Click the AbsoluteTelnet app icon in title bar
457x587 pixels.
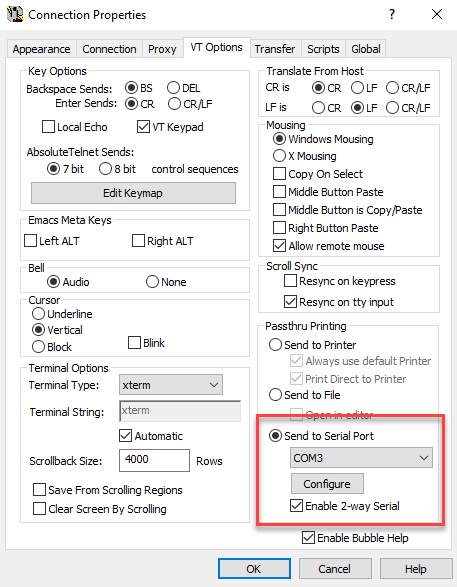click(15, 14)
